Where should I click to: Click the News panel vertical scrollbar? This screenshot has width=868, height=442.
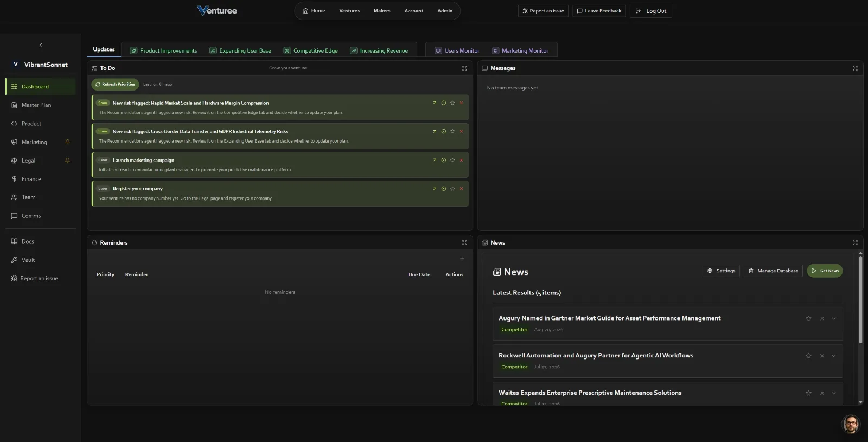860,299
